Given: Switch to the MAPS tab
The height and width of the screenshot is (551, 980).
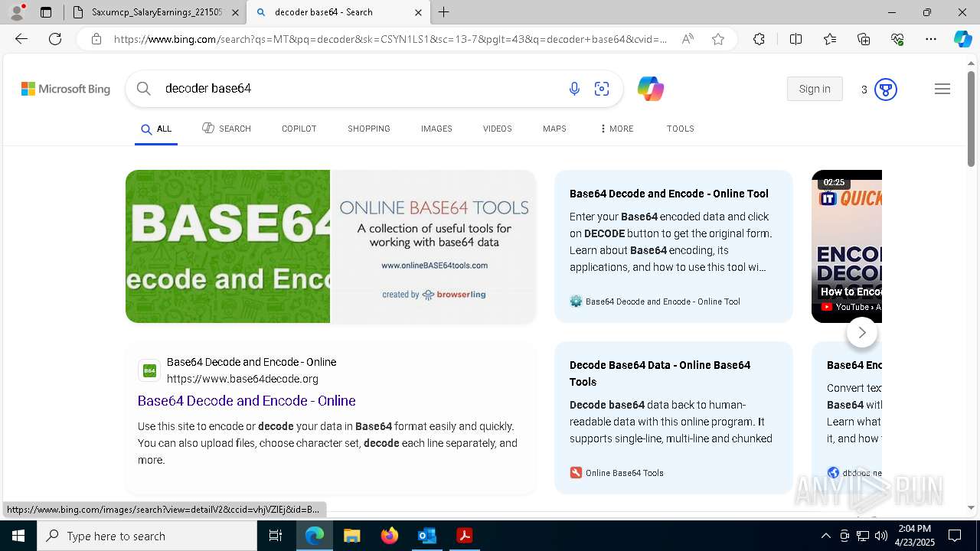Looking at the screenshot, I should 554,129.
